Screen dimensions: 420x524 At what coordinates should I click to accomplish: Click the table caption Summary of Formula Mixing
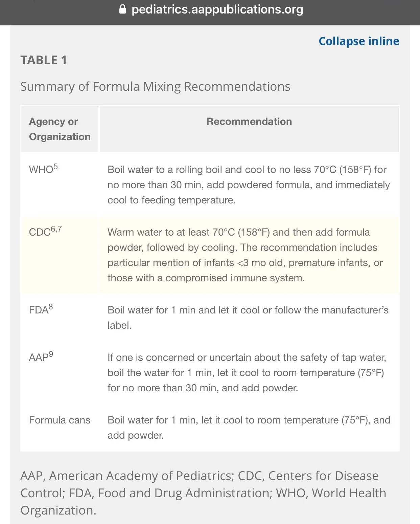(x=155, y=87)
